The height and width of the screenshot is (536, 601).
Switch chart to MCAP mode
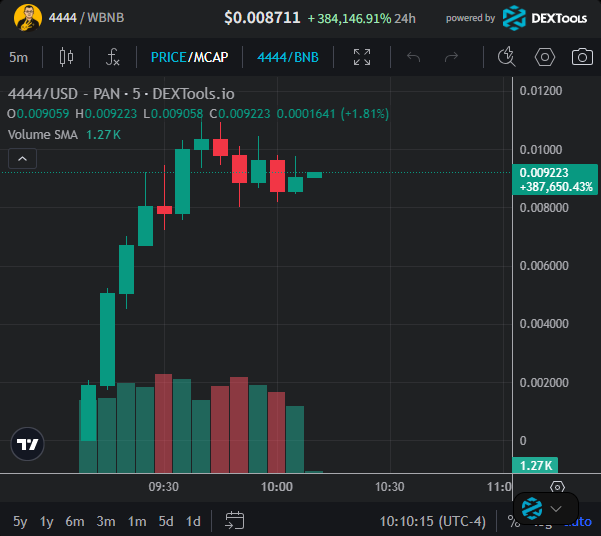pos(211,58)
